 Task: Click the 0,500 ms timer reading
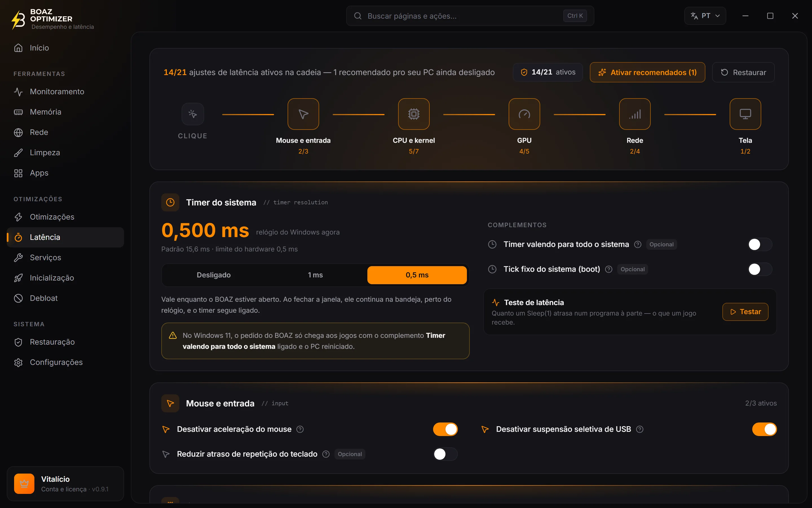pyautogui.click(x=205, y=231)
